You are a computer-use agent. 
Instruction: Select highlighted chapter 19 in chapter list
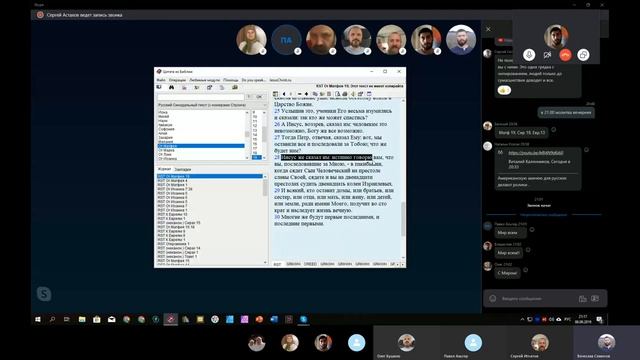coord(256,157)
